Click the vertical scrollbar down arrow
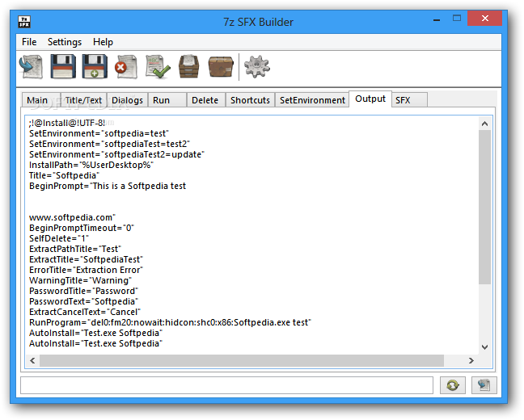 point(484,347)
